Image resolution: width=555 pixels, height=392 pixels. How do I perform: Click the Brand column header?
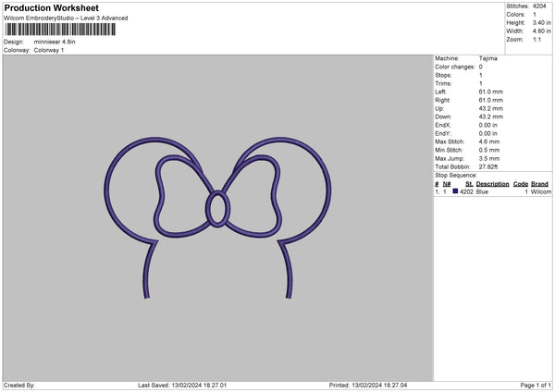point(540,184)
